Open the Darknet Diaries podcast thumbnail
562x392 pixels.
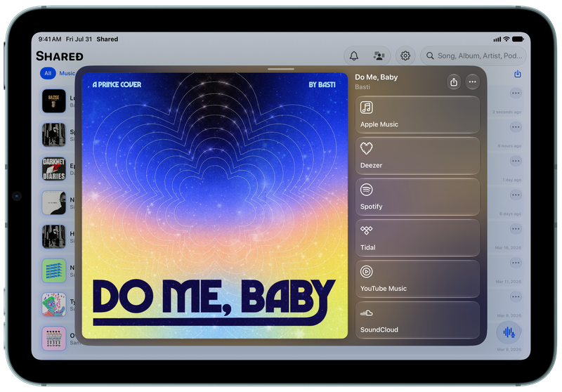[x=54, y=169]
